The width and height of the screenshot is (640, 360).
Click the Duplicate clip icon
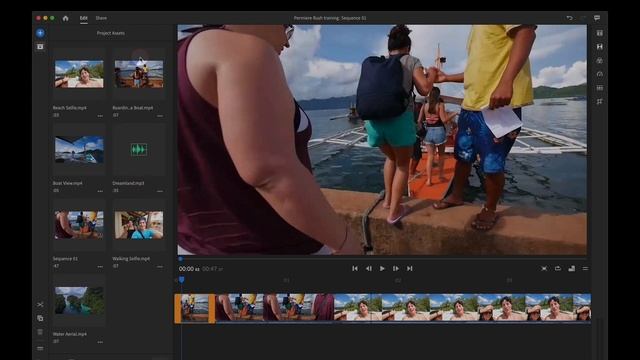point(40,318)
